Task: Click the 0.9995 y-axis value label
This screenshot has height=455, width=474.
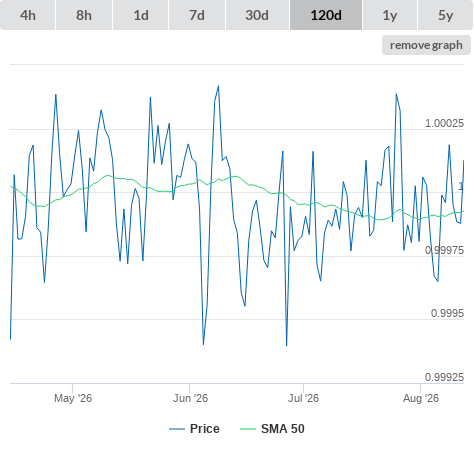Action: pyautogui.click(x=447, y=313)
